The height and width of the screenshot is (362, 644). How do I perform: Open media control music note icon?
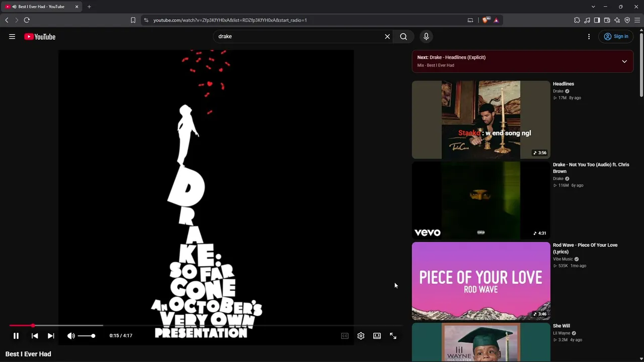click(x=587, y=20)
